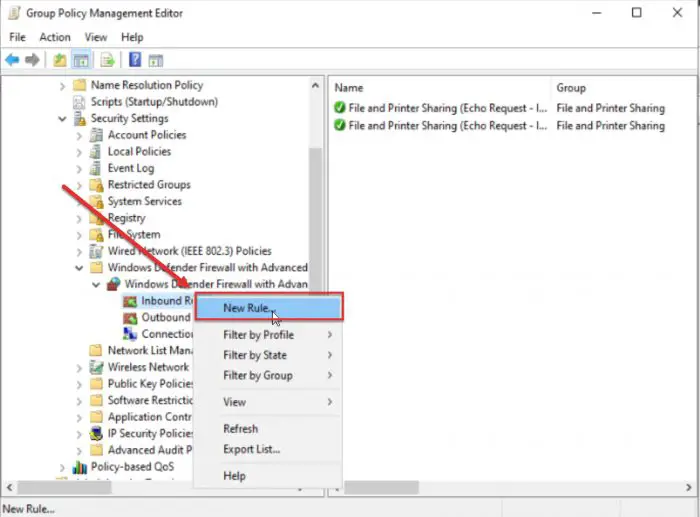Click the right pane scroll-right arrow

pyautogui.click(x=689, y=488)
